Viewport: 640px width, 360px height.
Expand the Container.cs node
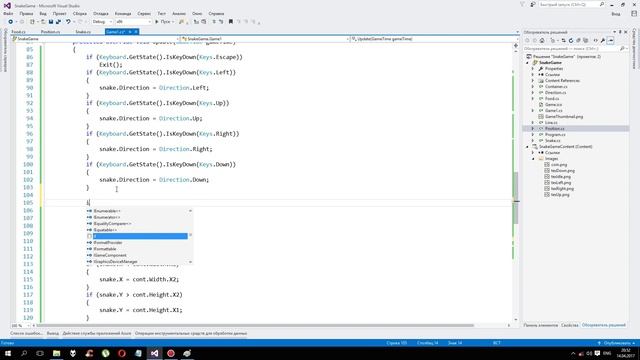tap(533, 87)
